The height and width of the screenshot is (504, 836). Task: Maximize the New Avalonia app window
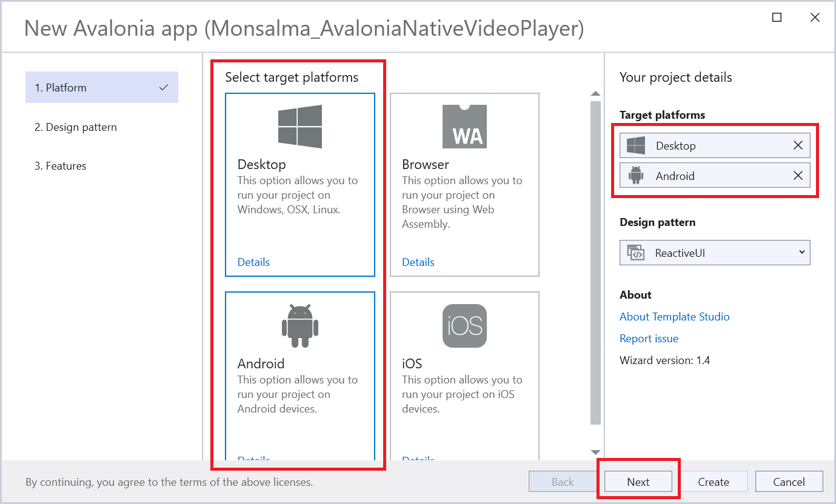(777, 18)
